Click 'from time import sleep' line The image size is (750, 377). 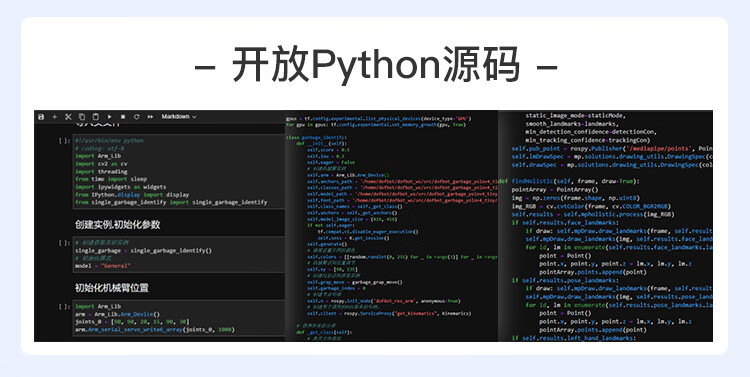111,179
